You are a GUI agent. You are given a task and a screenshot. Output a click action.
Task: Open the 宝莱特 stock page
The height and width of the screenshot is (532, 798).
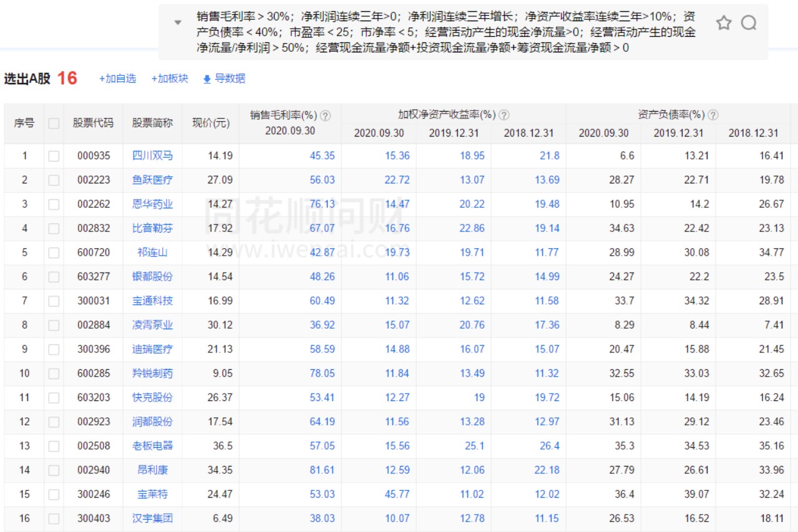coord(154,494)
